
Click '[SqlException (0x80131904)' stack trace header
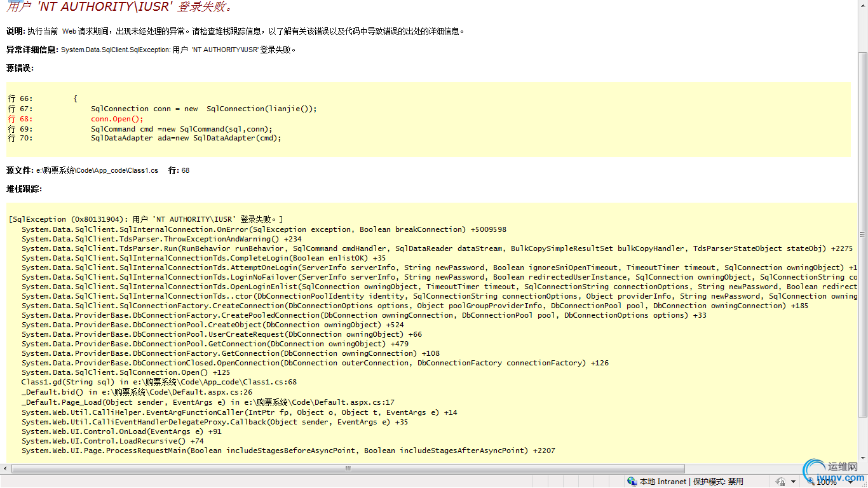(146, 219)
